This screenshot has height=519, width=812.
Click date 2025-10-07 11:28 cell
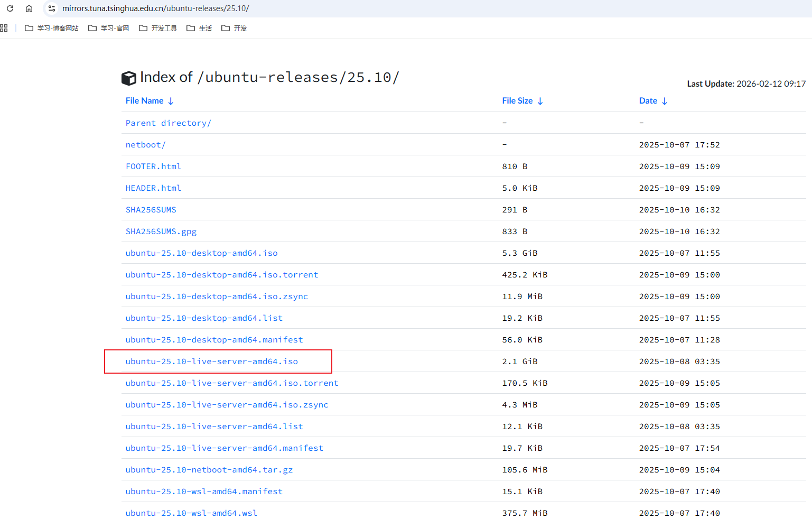point(679,340)
